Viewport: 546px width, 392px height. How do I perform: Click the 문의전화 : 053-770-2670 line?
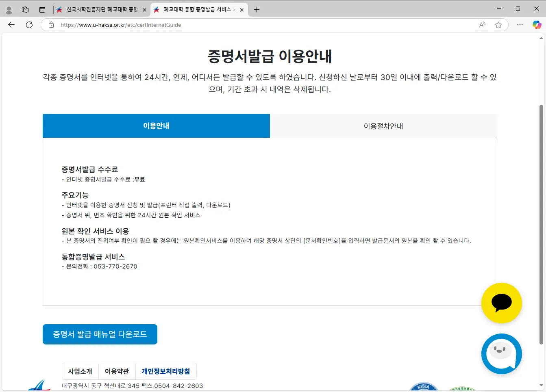point(99,266)
